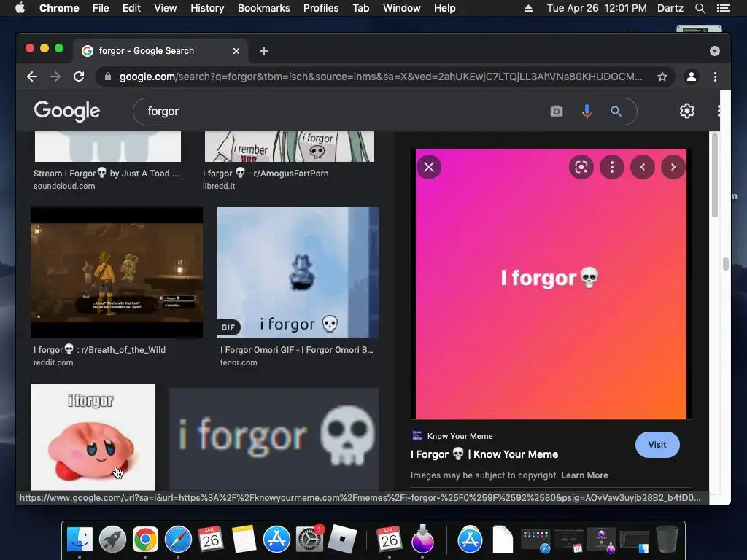Open Chrome from the Dock
Screen dimensions: 747x560
coord(145,540)
